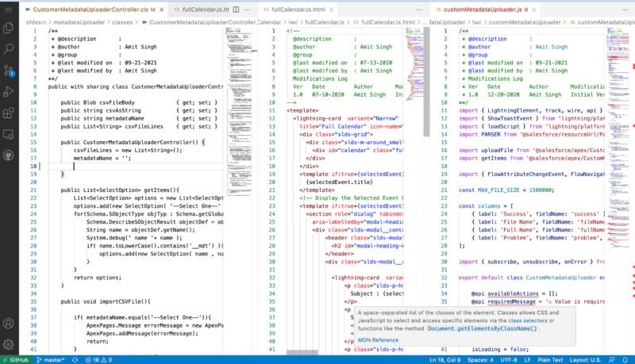Viewport: 635px width, 364px height.
Task: Click the middle editor horizontal scrollbar
Action: tap(302, 352)
